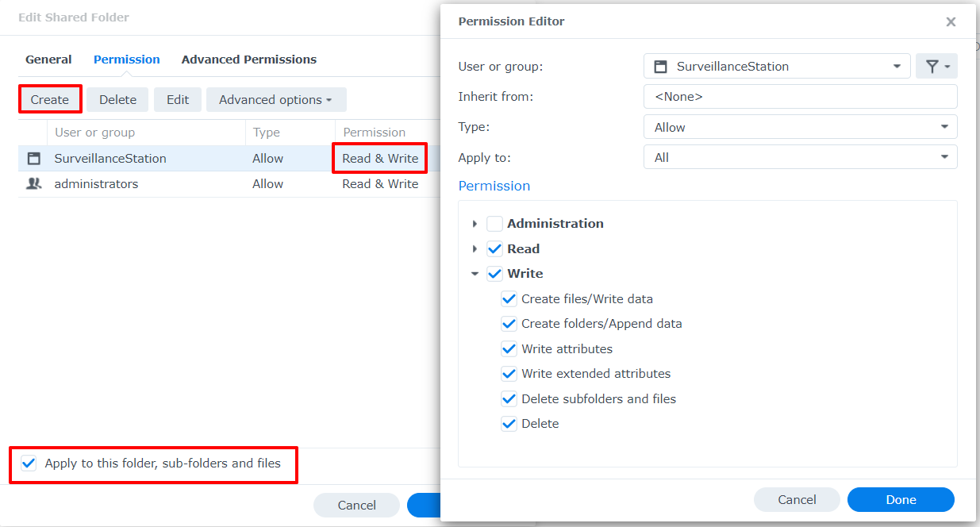Disable Delete subfolders and files
980x527 pixels.
tap(509, 398)
